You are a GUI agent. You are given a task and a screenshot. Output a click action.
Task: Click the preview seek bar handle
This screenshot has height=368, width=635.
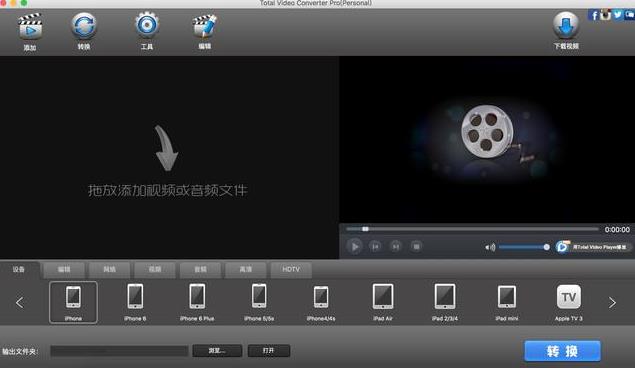[365, 229]
